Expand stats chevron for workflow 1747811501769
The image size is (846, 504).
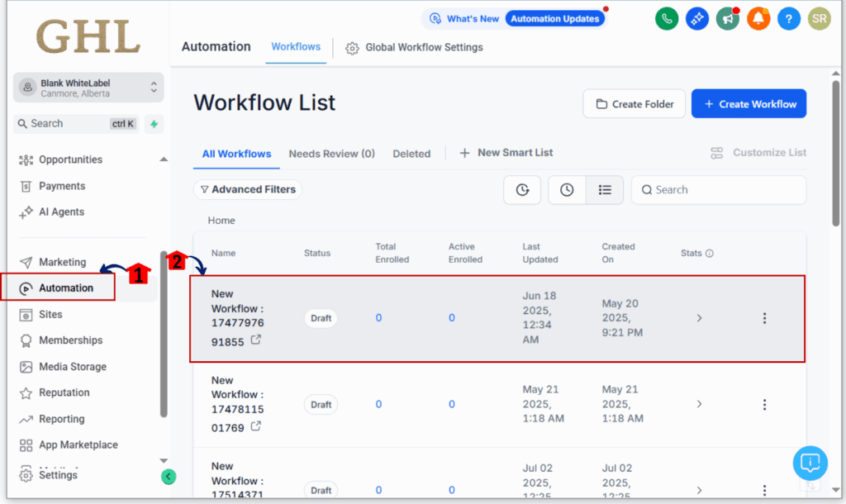click(699, 404)
